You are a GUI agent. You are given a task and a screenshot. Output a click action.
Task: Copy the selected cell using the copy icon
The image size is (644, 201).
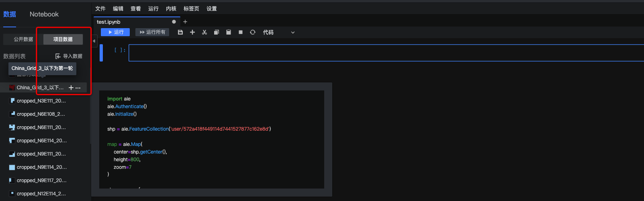tap(217, 32)
